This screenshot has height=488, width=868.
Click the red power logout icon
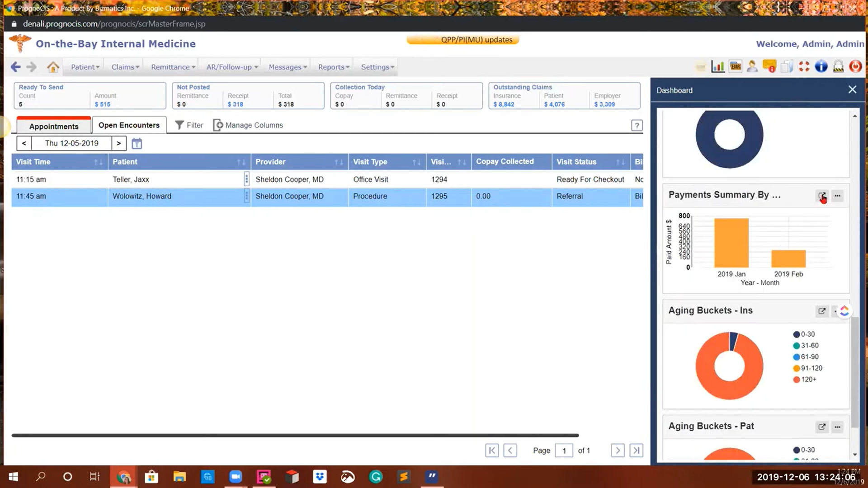[855, 67]
